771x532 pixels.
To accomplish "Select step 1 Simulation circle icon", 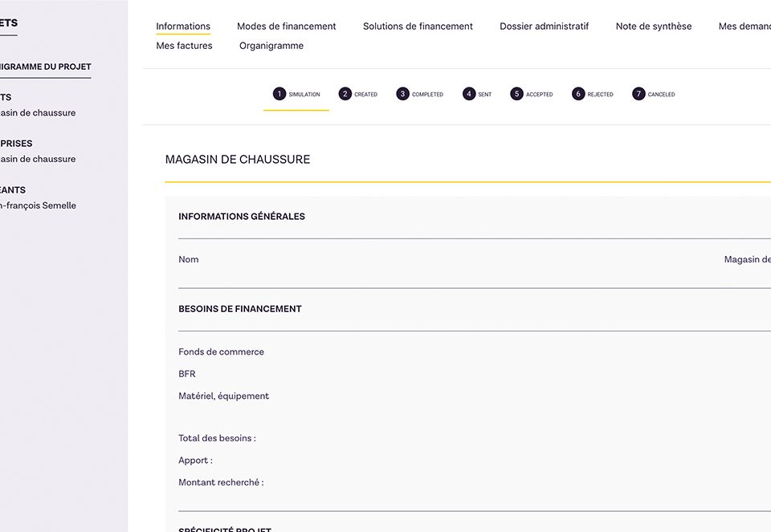I will pyautogui.click(x=279, y=94).
